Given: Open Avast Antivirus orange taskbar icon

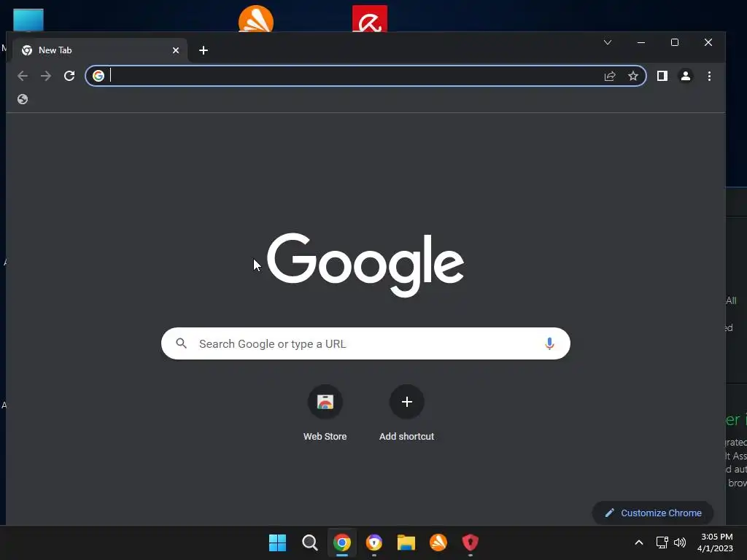Looking at the screenshot, I should pos(438,542).
